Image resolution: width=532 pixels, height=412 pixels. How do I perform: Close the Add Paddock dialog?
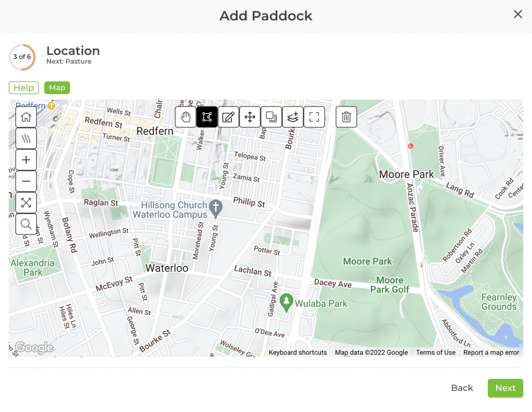pos(518,15)
